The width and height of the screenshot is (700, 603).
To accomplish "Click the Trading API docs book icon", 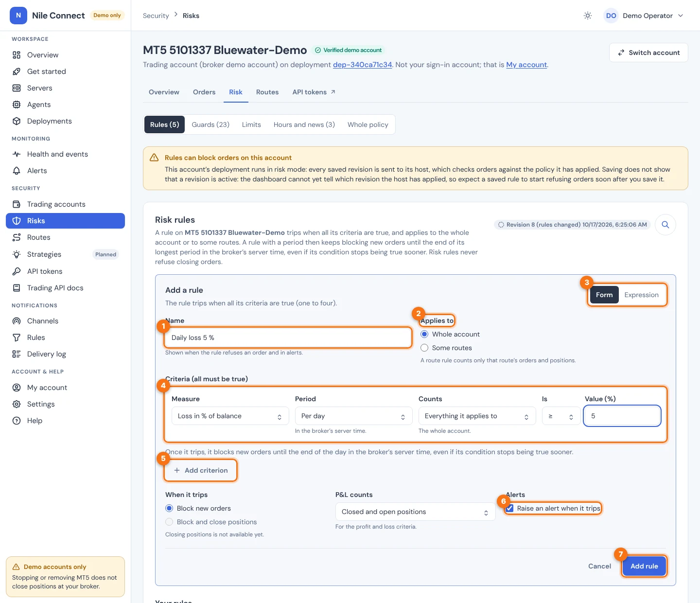I will coord(17,288).
